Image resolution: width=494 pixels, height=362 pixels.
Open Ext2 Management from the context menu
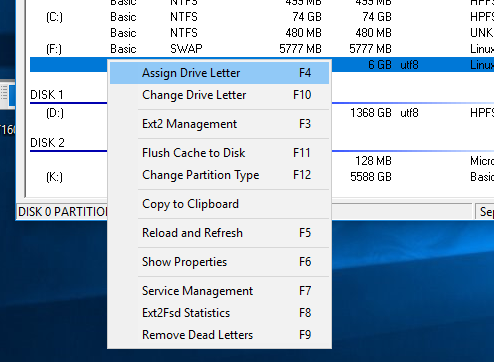[x=219, y=124]
